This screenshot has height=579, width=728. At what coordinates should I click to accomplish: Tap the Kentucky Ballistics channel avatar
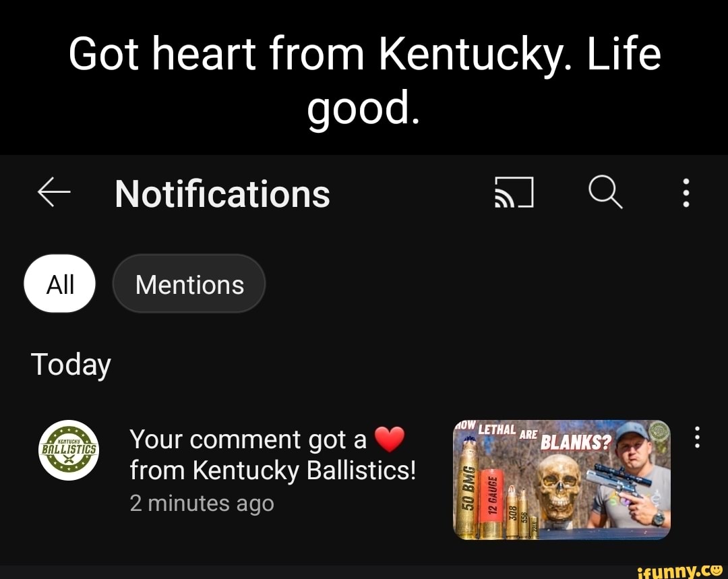(69, 450)
